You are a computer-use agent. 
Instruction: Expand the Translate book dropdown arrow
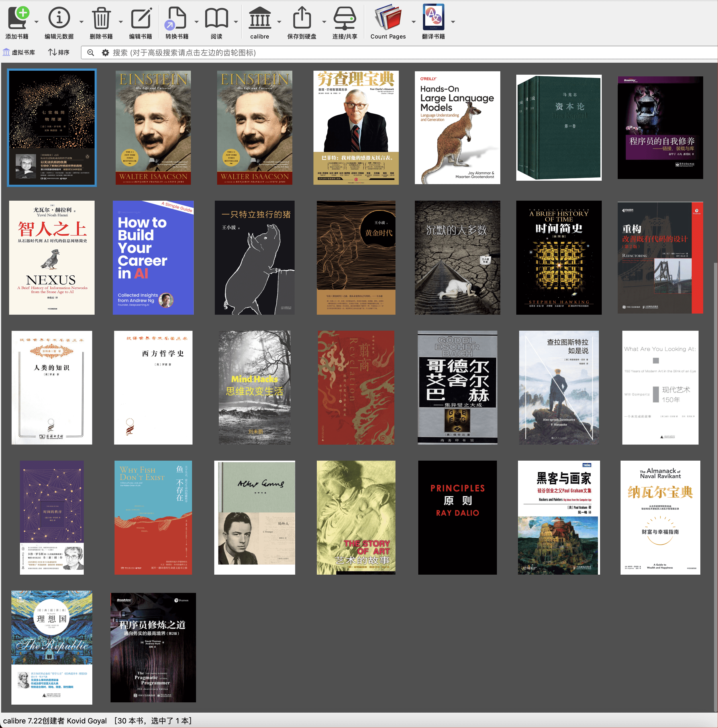point(453,22)
